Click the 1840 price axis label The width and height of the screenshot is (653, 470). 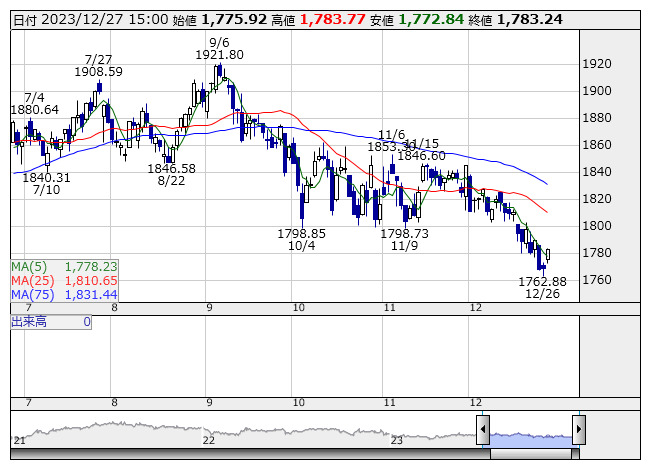597,172
